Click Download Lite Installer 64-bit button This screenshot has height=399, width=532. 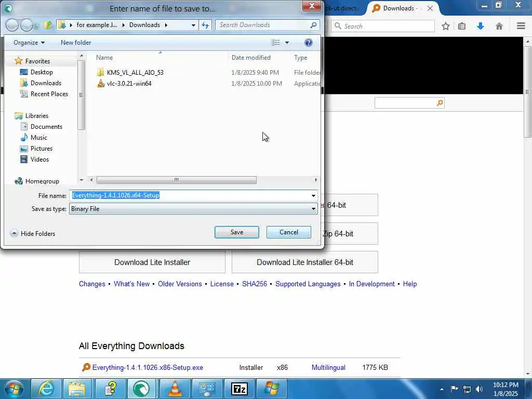click(x=304, y=262)
